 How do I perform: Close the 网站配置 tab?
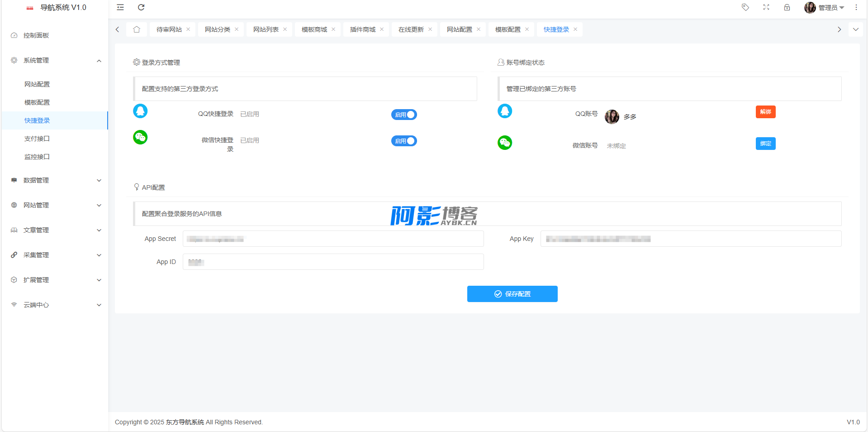pos(479,29)
